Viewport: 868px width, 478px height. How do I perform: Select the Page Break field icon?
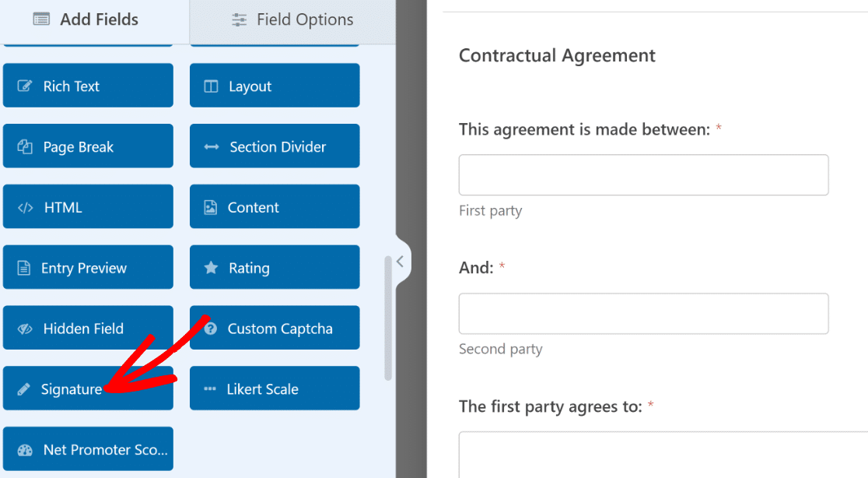(x=24, y=146)
